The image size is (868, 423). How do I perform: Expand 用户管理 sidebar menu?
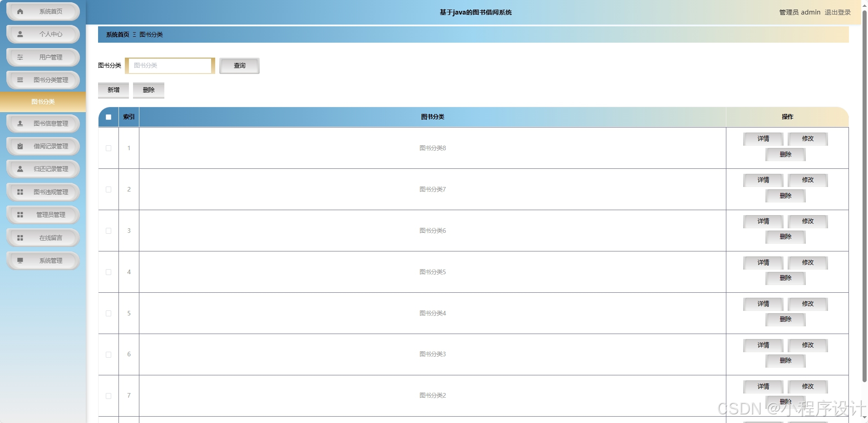[43, 57]
